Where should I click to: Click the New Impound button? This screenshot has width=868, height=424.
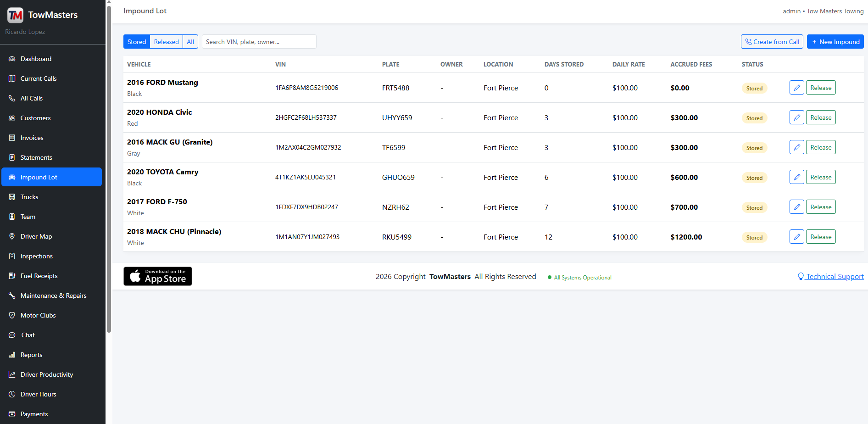pos(835,42)
